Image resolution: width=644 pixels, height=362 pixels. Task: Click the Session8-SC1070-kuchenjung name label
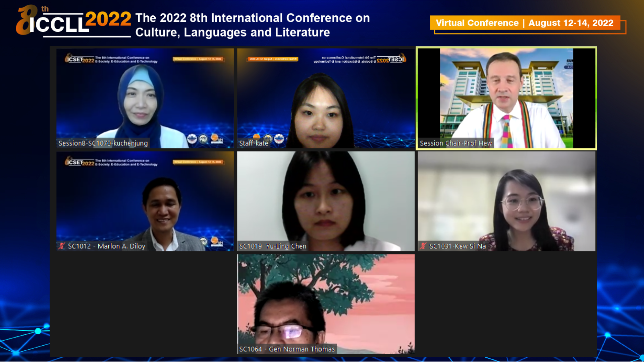click(x=103, y=143)
